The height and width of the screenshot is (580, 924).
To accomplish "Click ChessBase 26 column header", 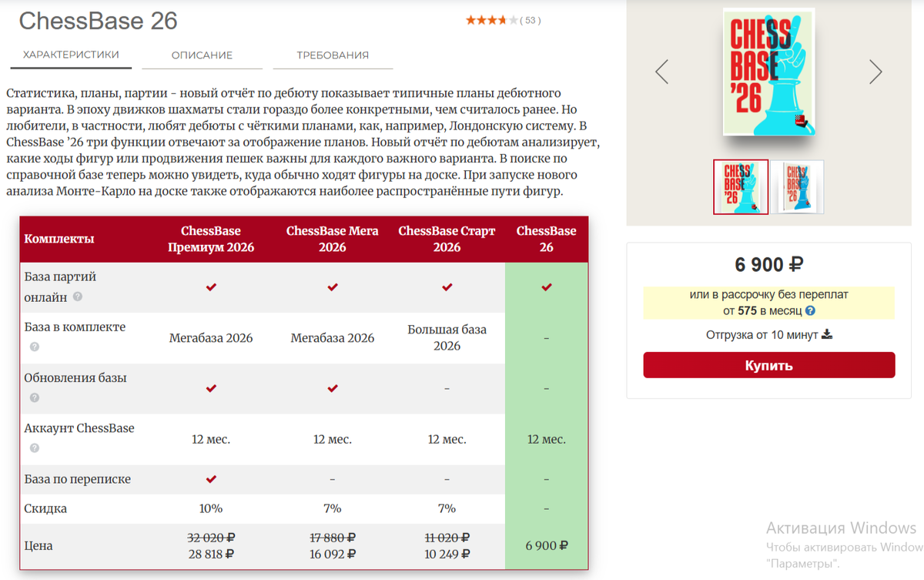I will tap(547, 239).
